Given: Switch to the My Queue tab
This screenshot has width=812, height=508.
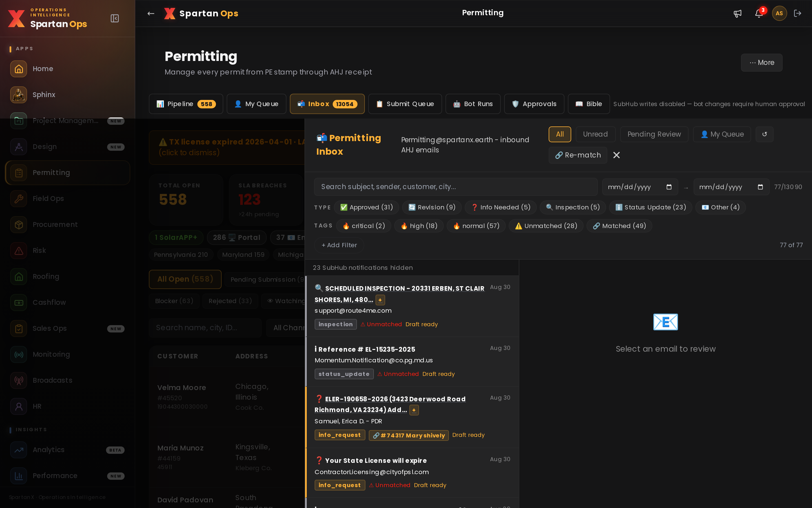Looking at the screenshot, I should point(256,104).
